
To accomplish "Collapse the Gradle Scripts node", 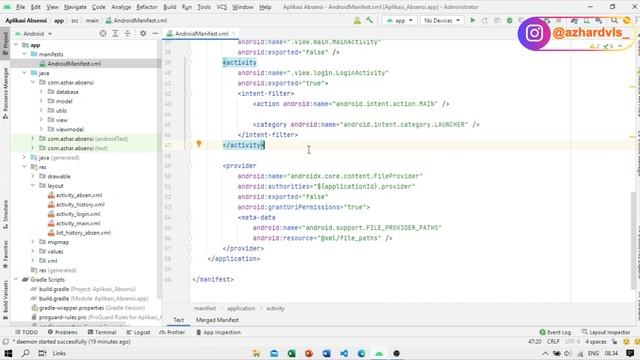I will coord(16,279).
